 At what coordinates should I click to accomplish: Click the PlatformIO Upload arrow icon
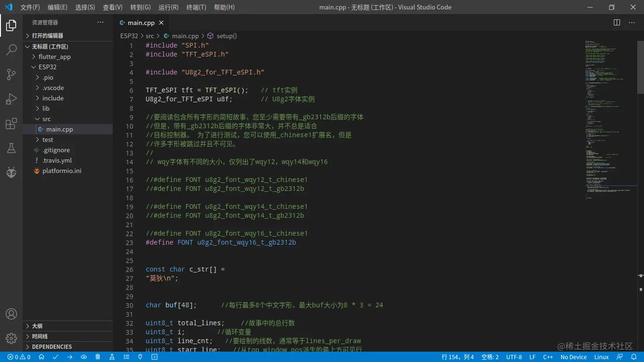pos(70,357)
